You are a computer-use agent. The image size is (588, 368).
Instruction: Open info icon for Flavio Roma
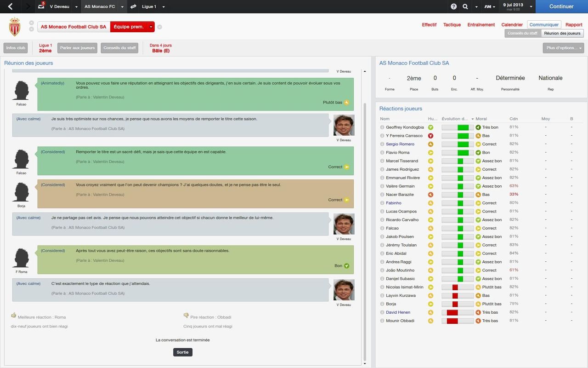[x=382, y=152]
